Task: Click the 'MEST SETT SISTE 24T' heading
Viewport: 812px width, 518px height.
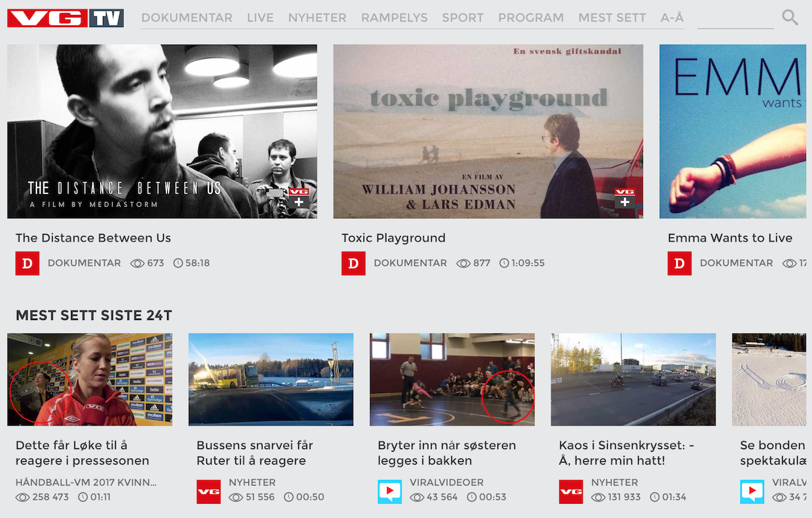Action: click(x=93, y=315)
